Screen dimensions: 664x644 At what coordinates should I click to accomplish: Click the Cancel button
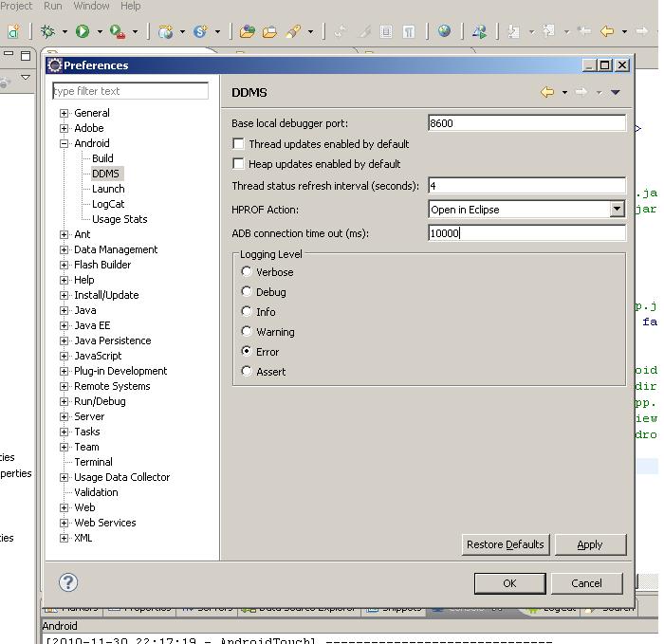pyautogui.click(x=586, y=583)
